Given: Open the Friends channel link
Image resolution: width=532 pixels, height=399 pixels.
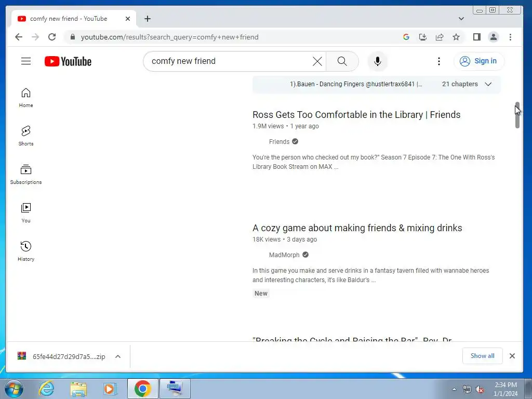Looking at the screenshot, I should click(x=279, y=141).
